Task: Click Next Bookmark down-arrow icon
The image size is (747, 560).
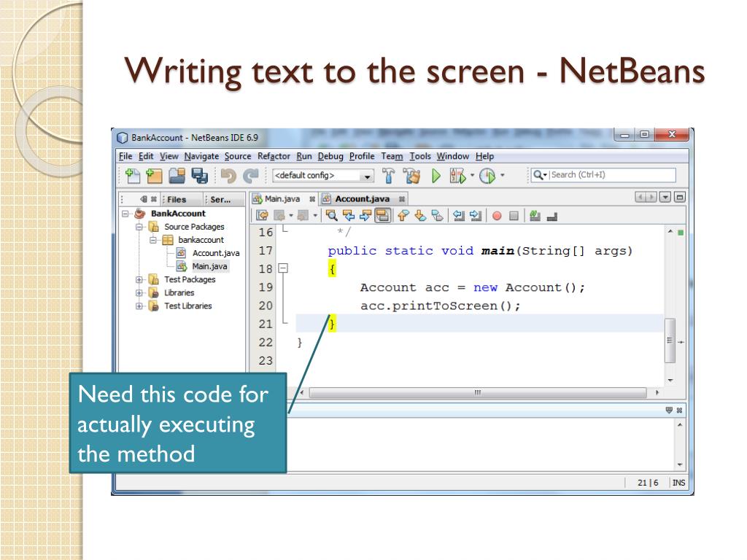Action: pyautogui.click(x=420, y=216)
